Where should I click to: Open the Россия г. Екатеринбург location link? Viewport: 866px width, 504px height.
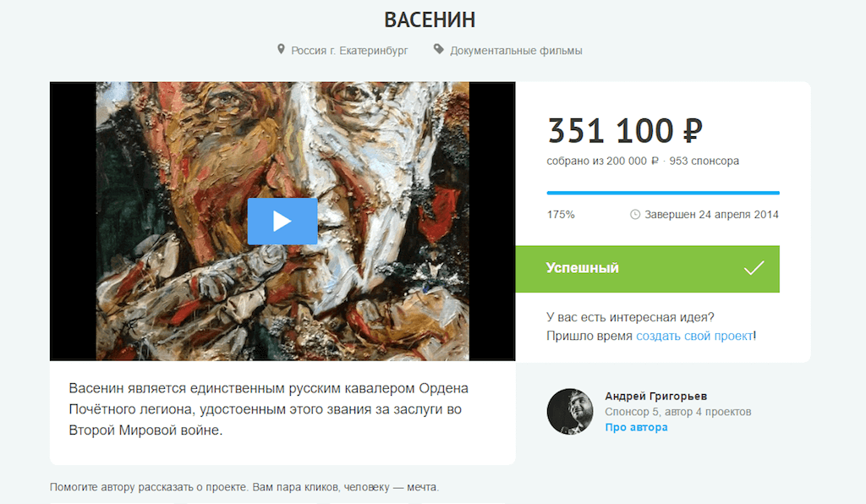(x=349, y=51)
